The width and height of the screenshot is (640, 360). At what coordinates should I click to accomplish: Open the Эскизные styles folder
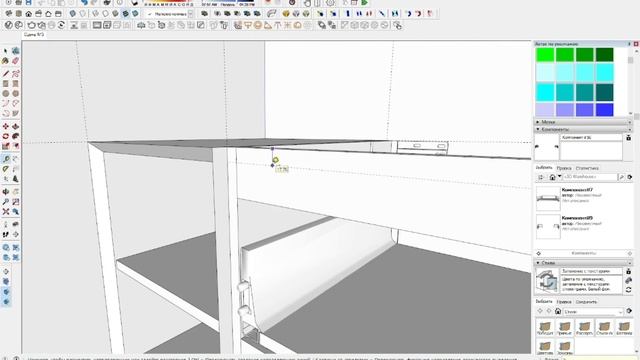[x=564, y=348]
